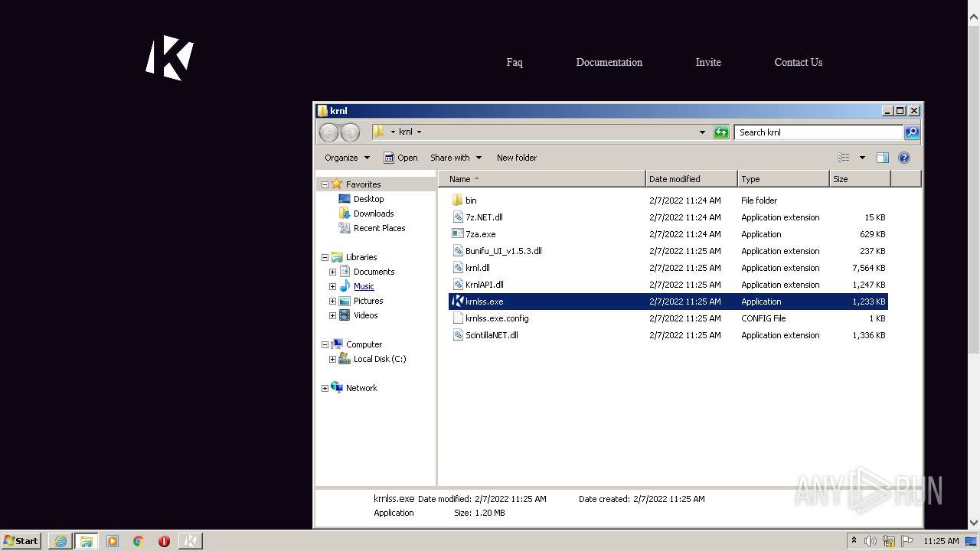980x551 pixels.
Task: Click the Open toolbar button
Action: pos(400,158)
